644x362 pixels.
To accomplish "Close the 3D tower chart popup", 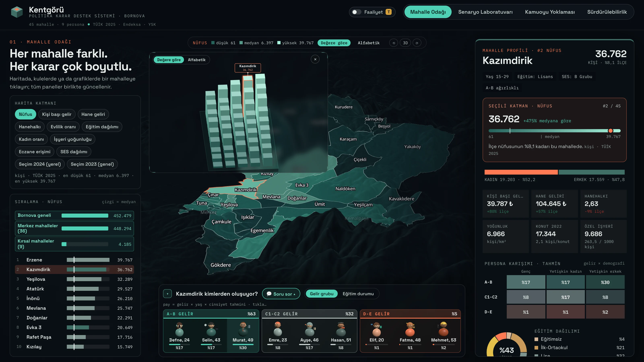I will tap(315, 59).
